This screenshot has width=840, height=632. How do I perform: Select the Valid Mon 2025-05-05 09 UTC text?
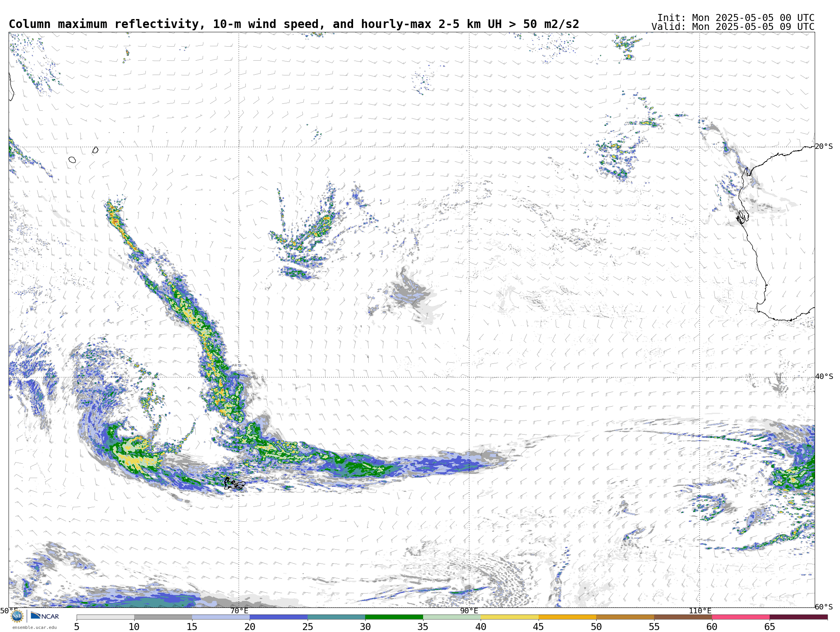733,27
